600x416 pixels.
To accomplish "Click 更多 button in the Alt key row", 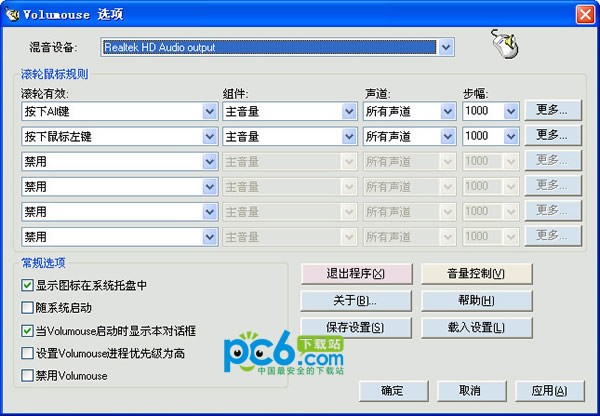I will [x=553, y=111].
